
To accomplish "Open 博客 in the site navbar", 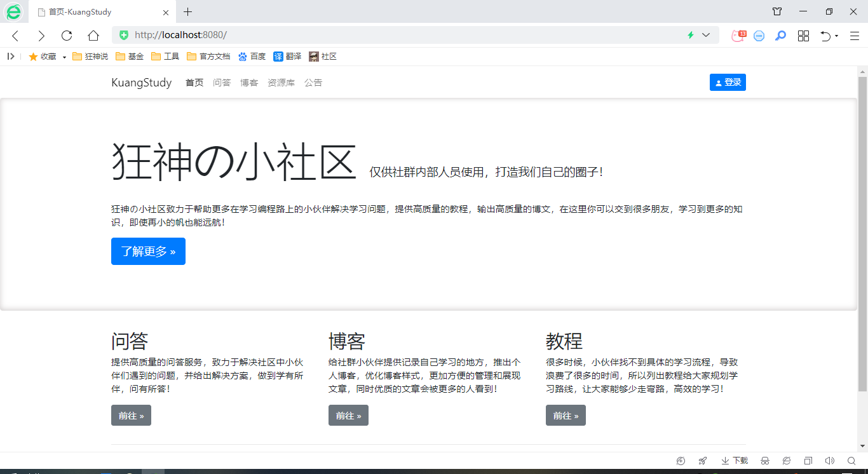I will click(249, 83).
